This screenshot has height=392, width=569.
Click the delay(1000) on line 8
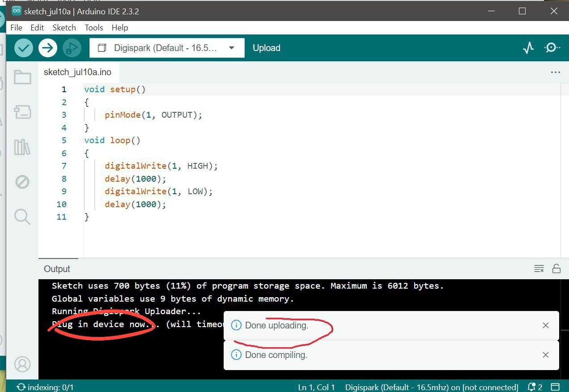pyautogui.click(x=136, y=179)
